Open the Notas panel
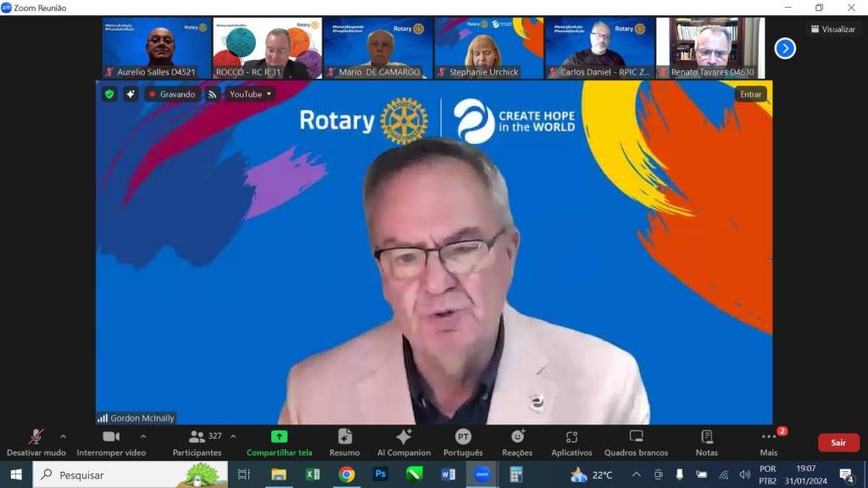868x488 pixels. coord(706,441)
